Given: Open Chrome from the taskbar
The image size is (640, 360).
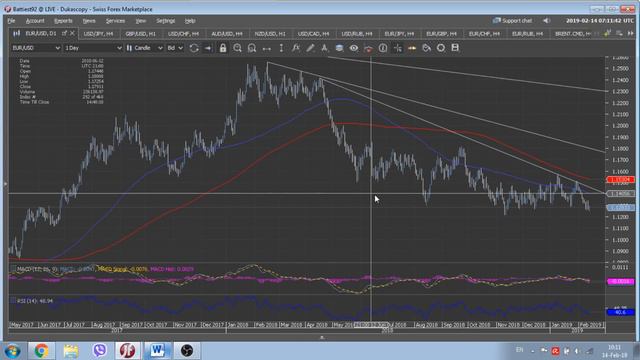Looking at the screenshot, I should [x=41, y=351].
